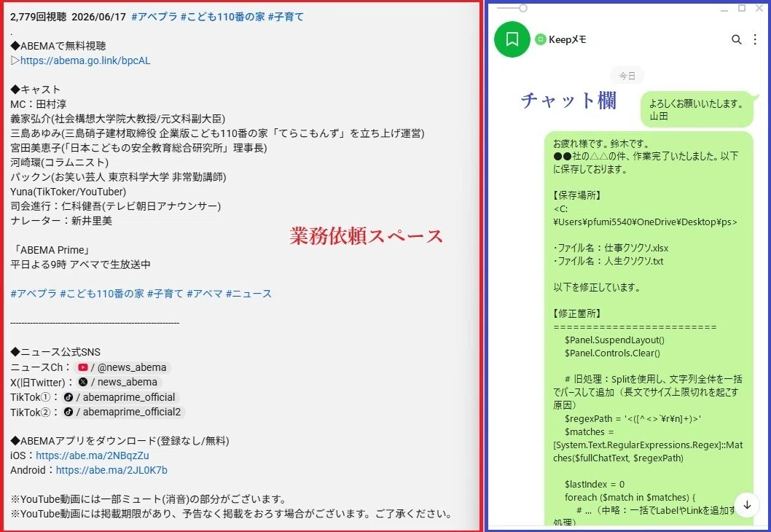The width and height of the screenshot is (771, 532).
Task: Open the news_abema X(旧Twitter) chip
Action: 119,382
